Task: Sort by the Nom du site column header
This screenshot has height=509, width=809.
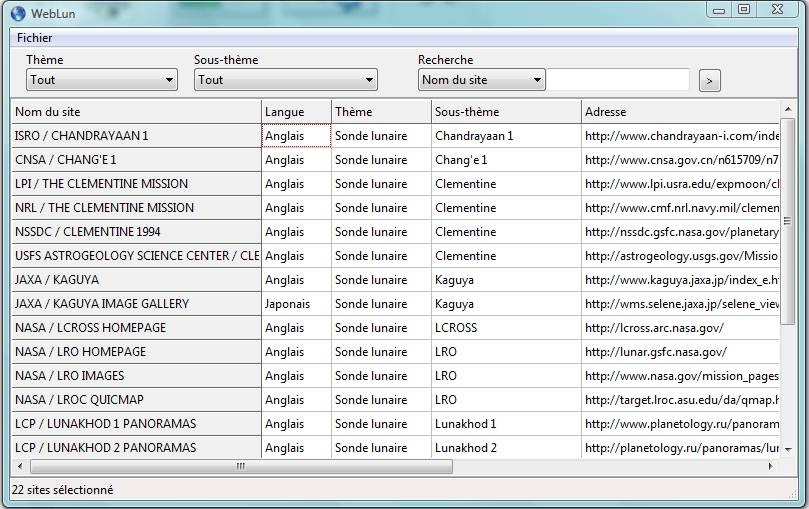Action: (136, 112)
